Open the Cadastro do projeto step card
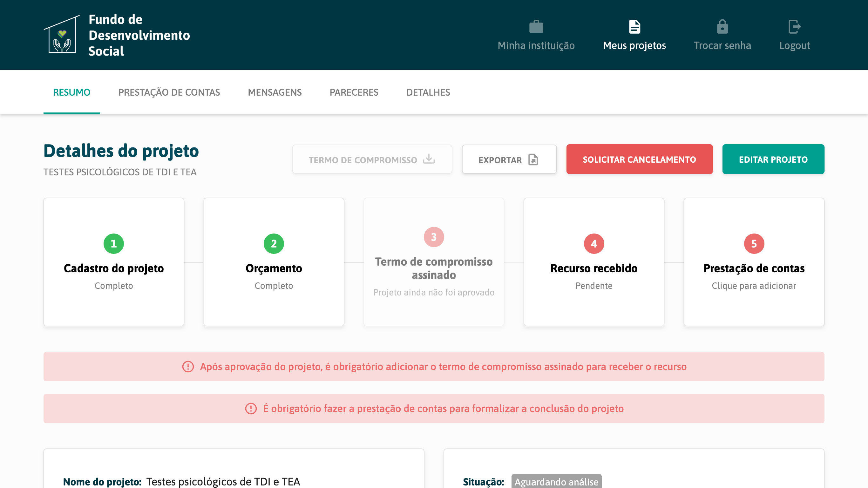 [x=113, y=262]
